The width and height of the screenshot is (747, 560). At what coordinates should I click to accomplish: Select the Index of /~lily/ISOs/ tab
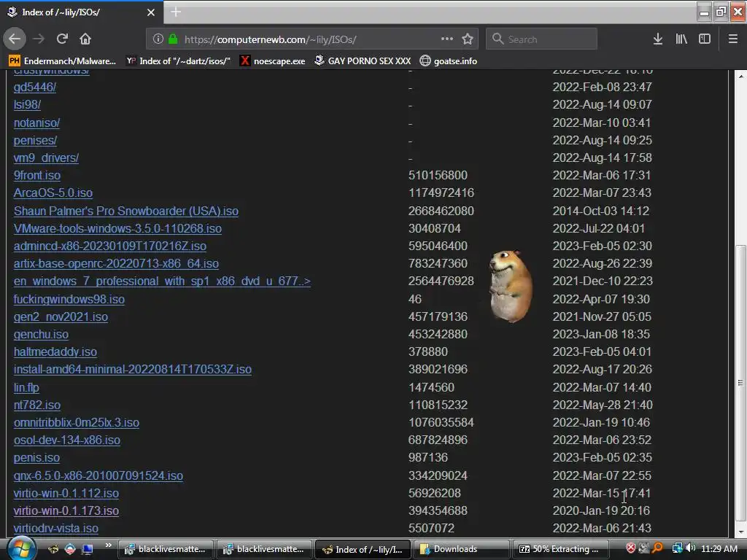coord(82,12)
